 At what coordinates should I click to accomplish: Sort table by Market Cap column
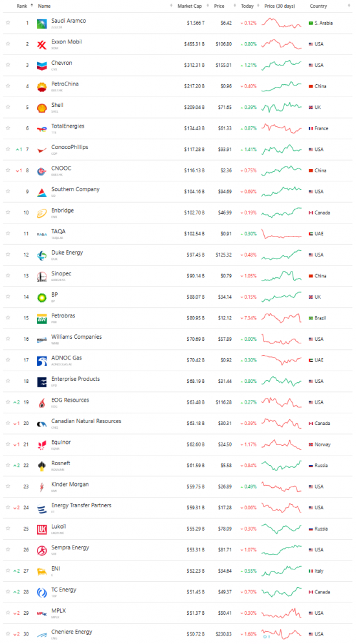pyautogui.click(x=190, y=6)
